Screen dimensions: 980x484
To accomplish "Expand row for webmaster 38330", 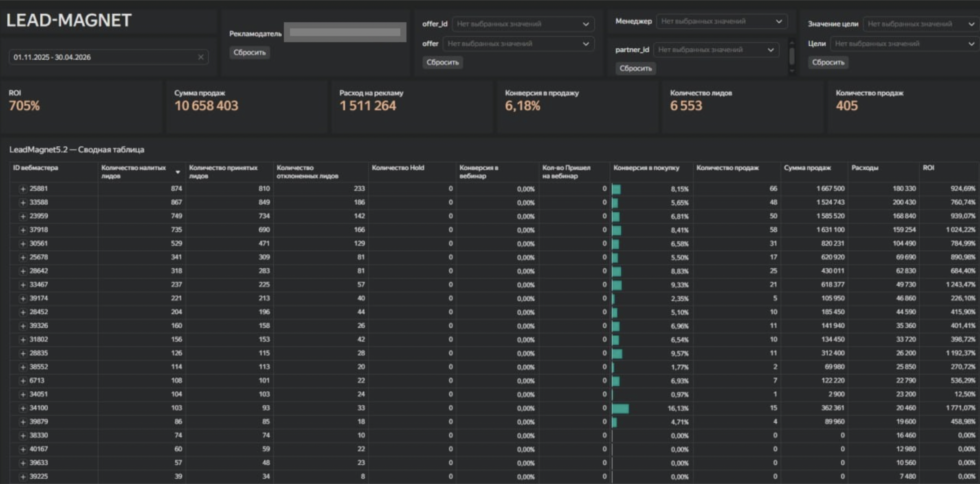I will click(23, 436).
